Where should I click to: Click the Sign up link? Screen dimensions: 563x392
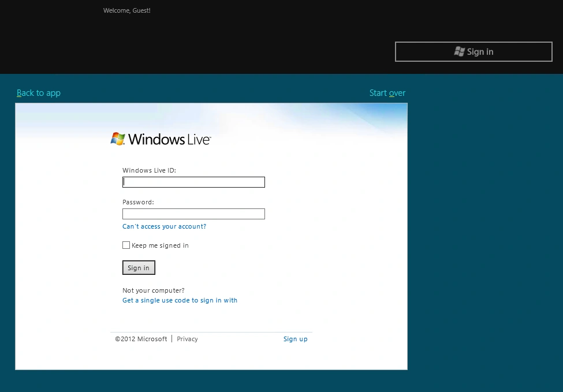point(296,339)
